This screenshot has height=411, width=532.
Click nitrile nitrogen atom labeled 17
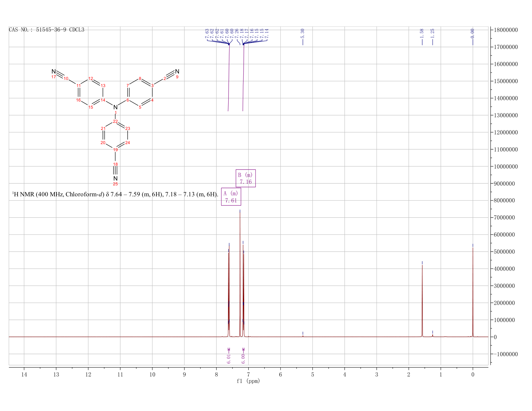tap(54, 72)
